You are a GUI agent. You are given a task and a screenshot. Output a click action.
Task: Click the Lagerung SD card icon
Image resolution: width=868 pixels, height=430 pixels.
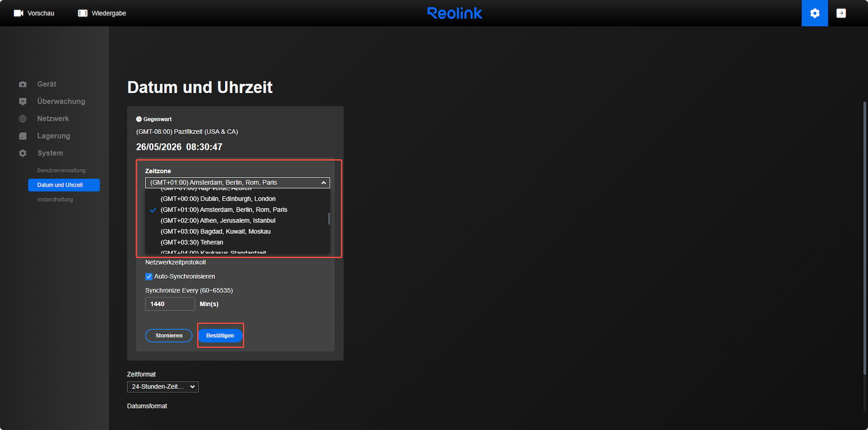[23, 136]
